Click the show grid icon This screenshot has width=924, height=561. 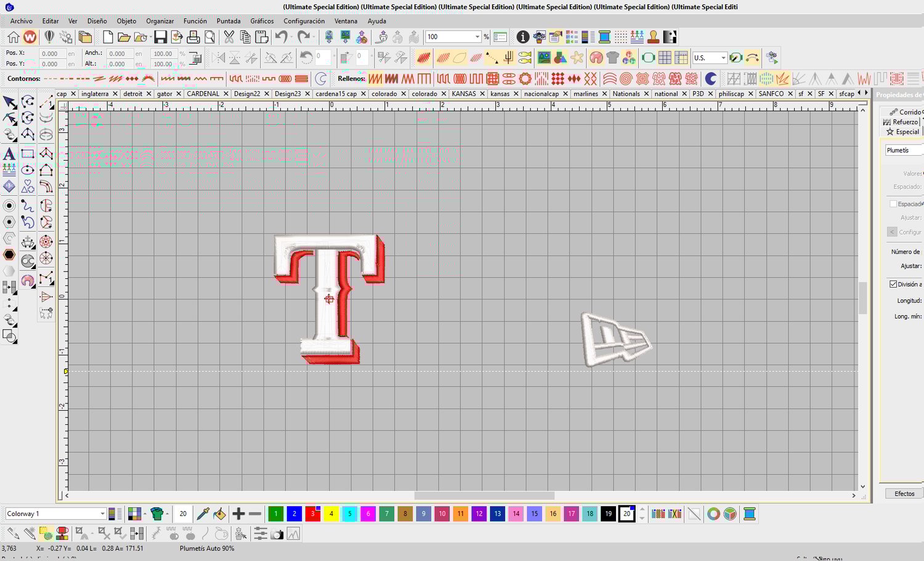(x=665, y=58)
